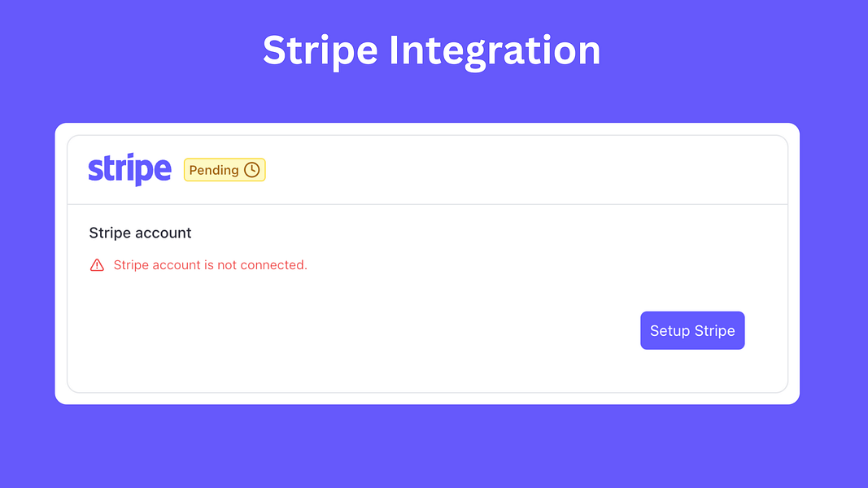
Task: Click the alert icon beside error text
Action: click(x=97, y=265)
